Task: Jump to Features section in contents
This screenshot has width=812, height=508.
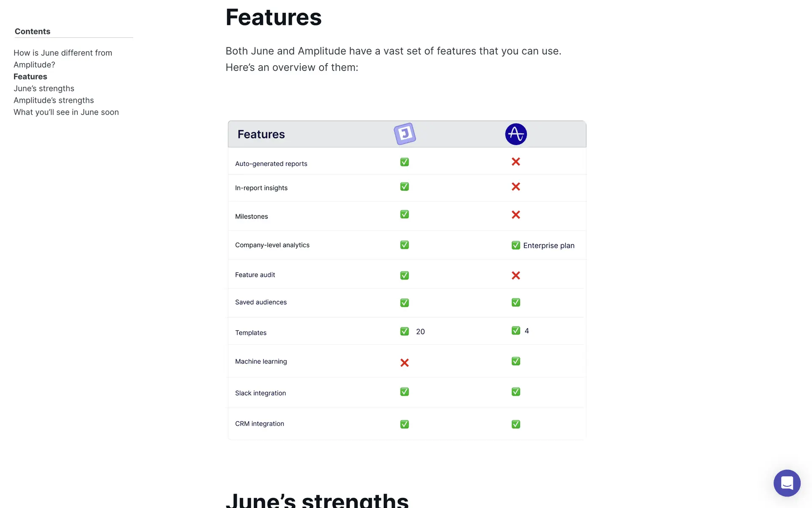Action: click(30, 77)
